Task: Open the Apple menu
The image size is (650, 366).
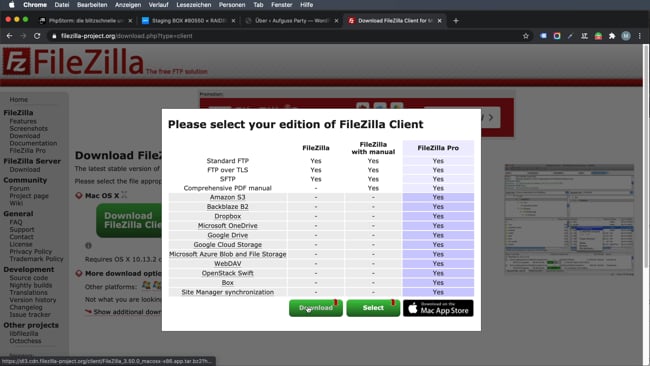Action: click(12, 5)
